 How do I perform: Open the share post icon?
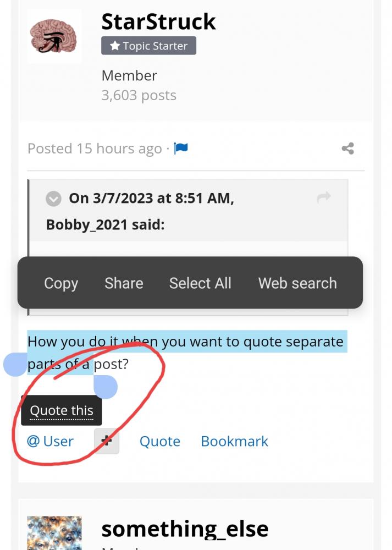click(348, 148)
